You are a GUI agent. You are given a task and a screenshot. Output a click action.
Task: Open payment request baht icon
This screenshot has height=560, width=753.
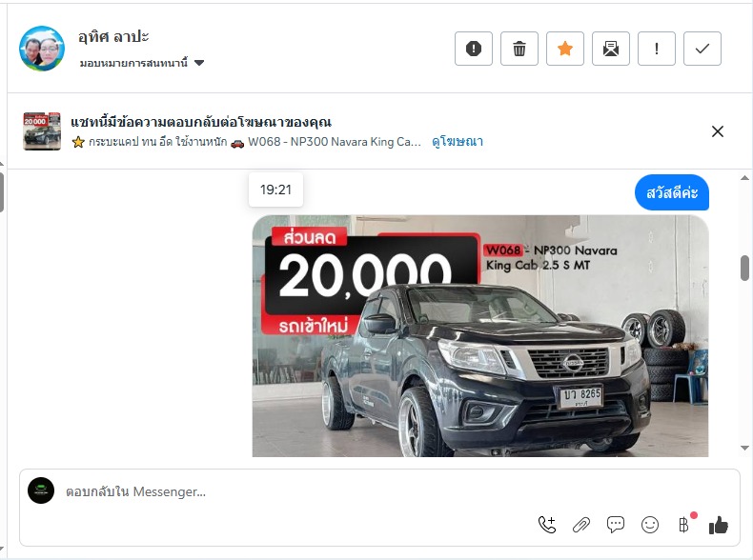point(683,525)
